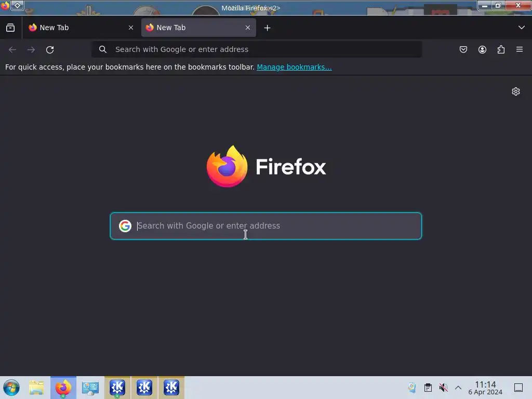532x399 pixels.
Task: Open the Firefox View button
Action: (10, 28)
